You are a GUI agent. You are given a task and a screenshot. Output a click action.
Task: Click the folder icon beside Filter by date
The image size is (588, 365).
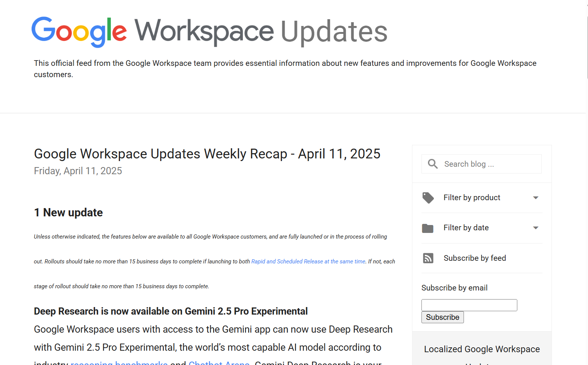(x=428, y=228)
